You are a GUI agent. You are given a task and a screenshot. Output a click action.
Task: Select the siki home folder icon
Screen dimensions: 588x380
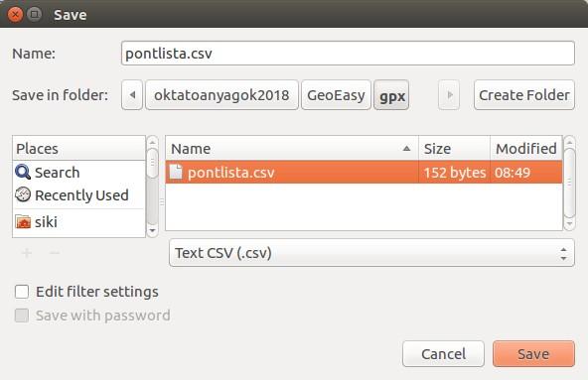click(x=23, y=221)
